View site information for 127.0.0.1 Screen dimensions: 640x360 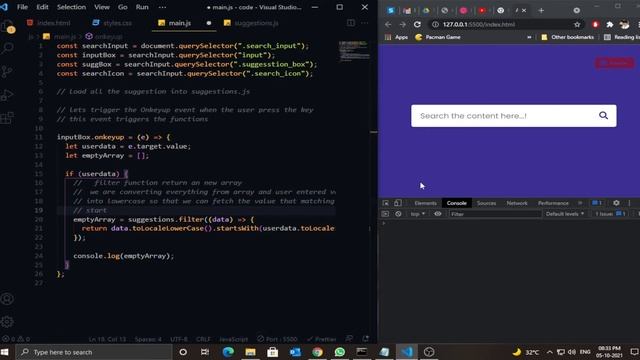(x=435, y=24)
